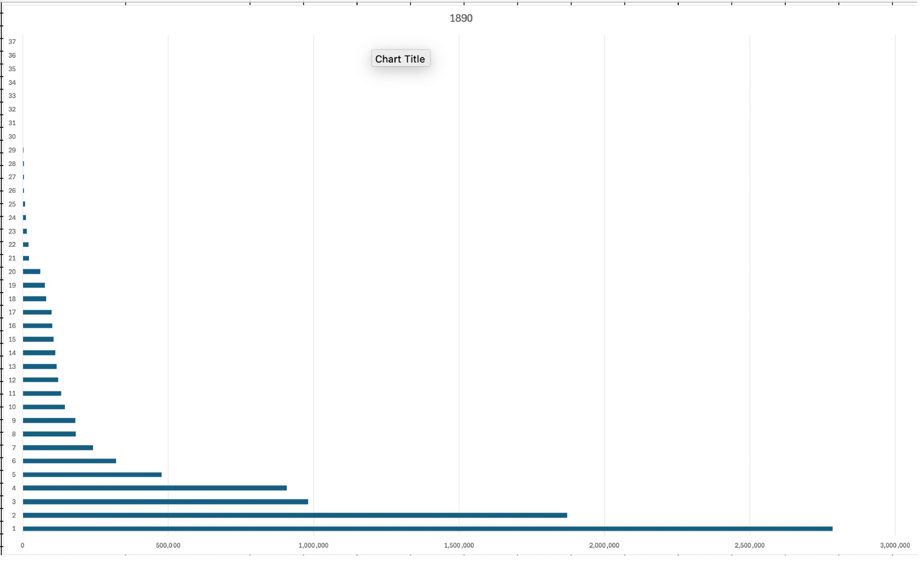Select the bar for category 1
Image resolution: width=924 pixels, height=574 pixels.
(427, 528)
